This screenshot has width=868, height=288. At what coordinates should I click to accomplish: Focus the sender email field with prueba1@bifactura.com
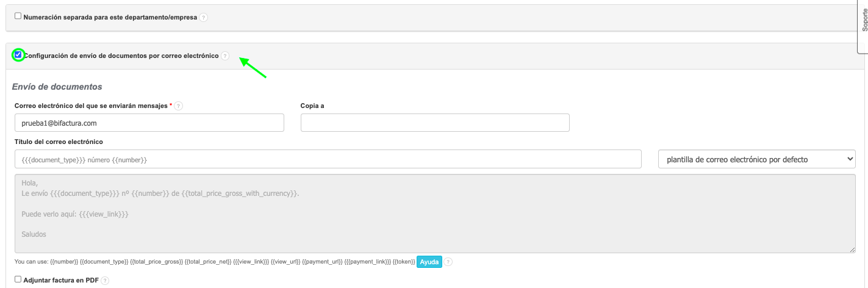click(x=149, y=123)
